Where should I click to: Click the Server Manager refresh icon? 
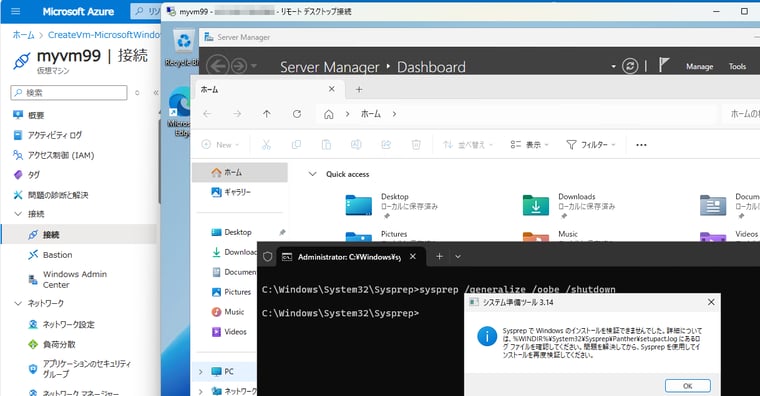(x=630, y=66)
